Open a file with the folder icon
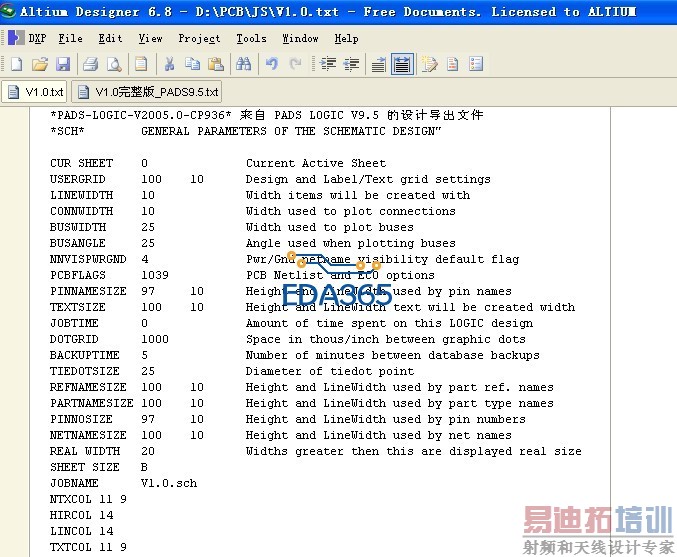The height and width of the screenshot is (557, 677). click(40, 64)
